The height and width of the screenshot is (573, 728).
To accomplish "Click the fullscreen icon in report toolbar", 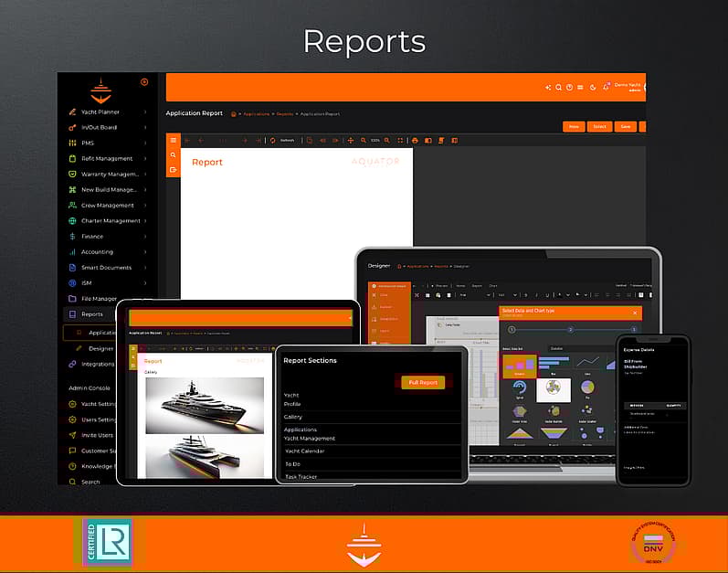I will pyautogui.click(x=400, y=140).
